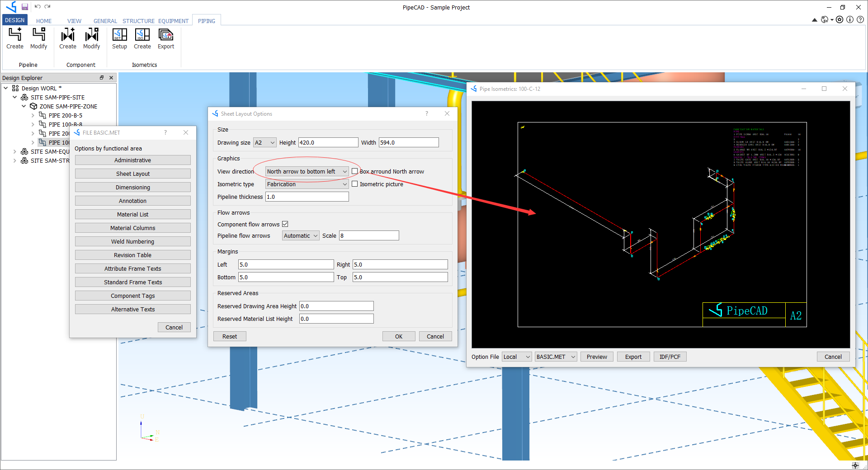Viewport: 868px width, 470px height.
Task: Open Drawing size A2 dropdown
Action: point(264,143)
